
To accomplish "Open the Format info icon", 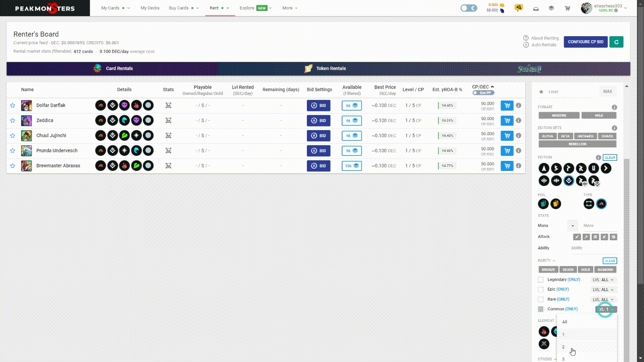I will [x=614, y=108].
